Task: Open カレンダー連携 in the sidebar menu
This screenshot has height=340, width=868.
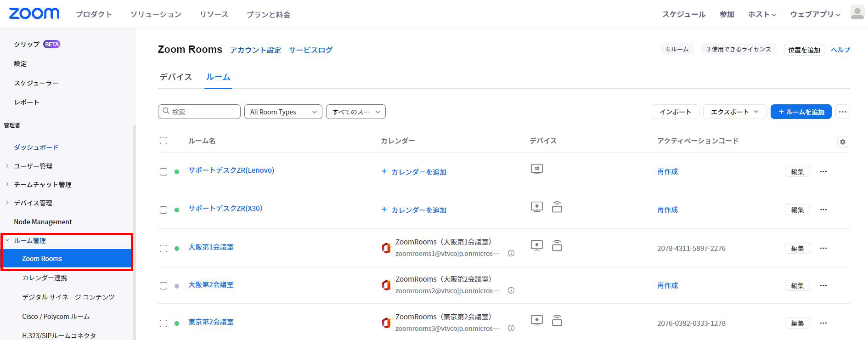Action: click(x=45, y=278)
